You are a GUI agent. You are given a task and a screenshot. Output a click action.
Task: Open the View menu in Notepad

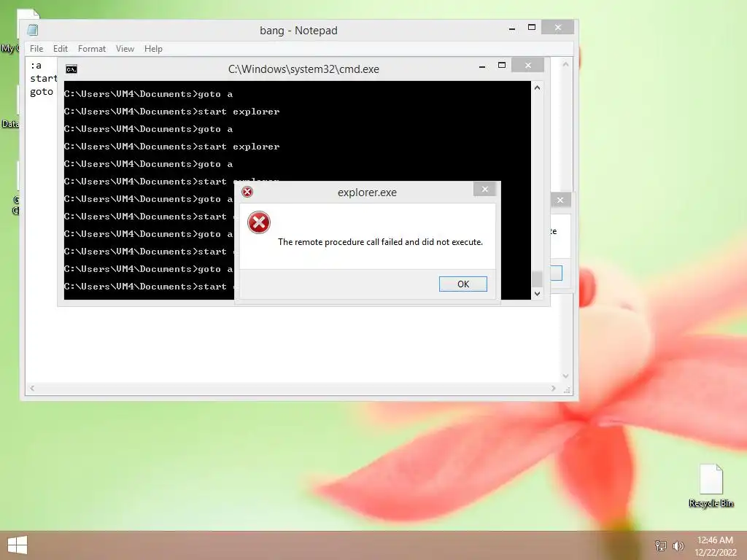coord(125,49)
